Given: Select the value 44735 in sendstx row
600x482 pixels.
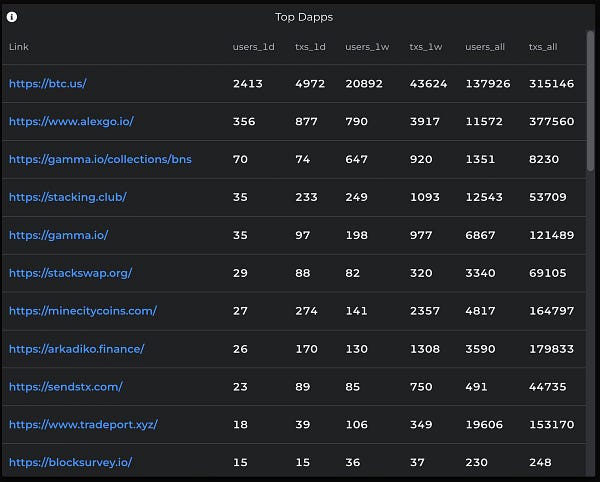Looking at the screenshot, I should [x=548, y=387].
